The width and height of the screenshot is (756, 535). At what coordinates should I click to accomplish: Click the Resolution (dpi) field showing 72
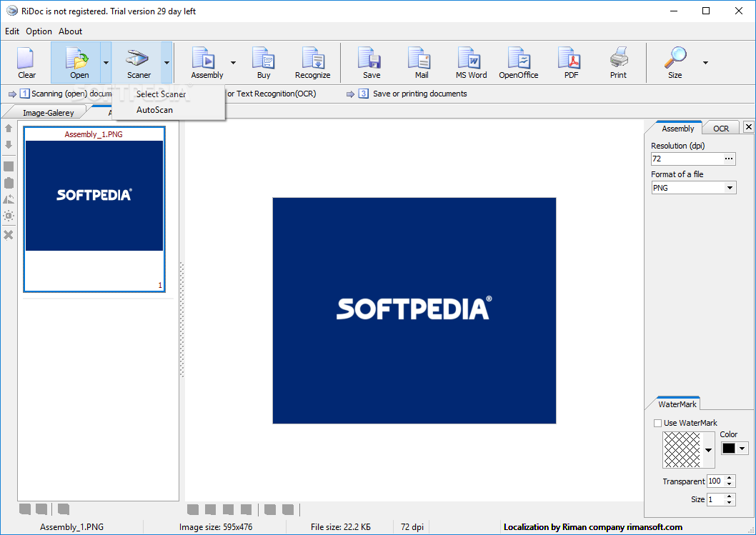687,159
